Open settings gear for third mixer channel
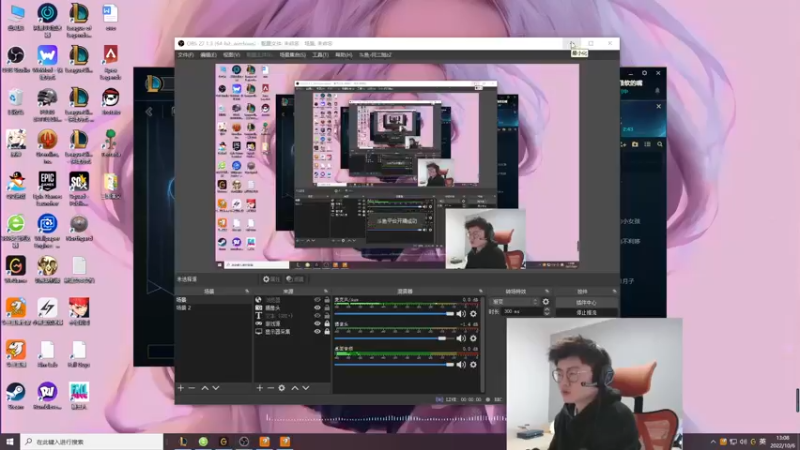Screen dimensions: 800x450 [473, 364]
